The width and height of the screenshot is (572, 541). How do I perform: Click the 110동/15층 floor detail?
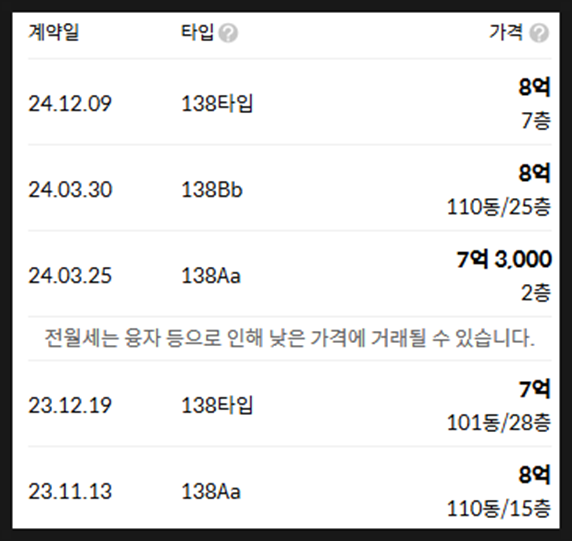click(x=499, y=509)
